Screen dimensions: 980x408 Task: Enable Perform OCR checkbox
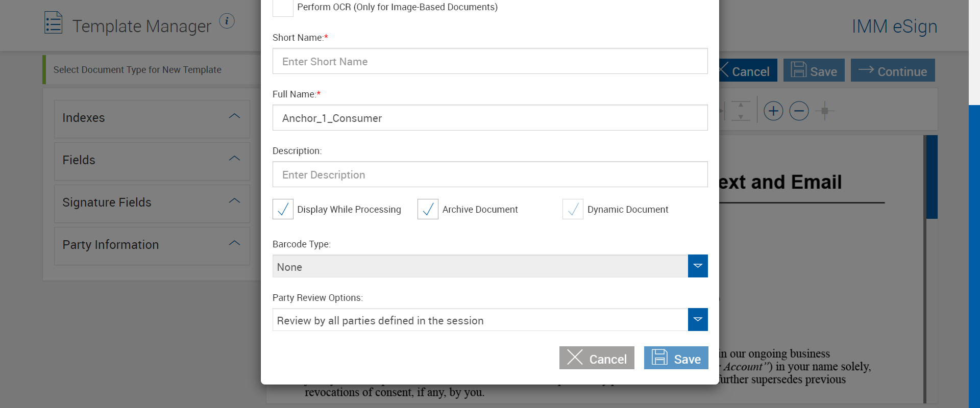[x=283, y=7]
